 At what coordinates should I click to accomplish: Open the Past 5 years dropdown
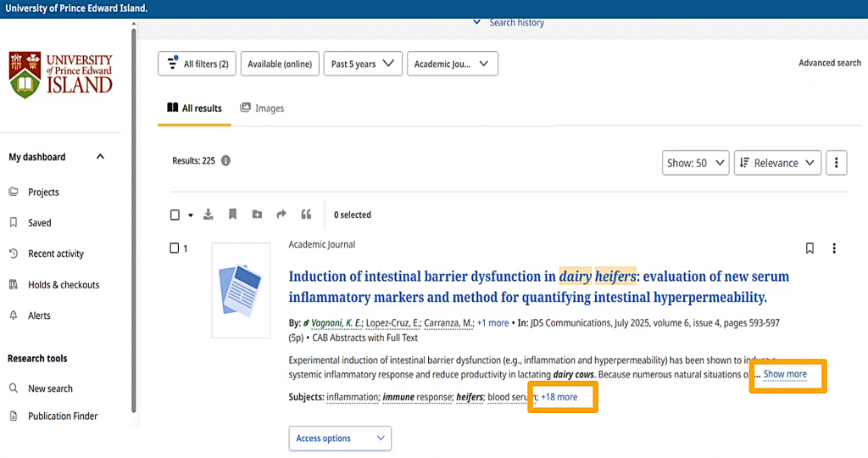point(363,64)
